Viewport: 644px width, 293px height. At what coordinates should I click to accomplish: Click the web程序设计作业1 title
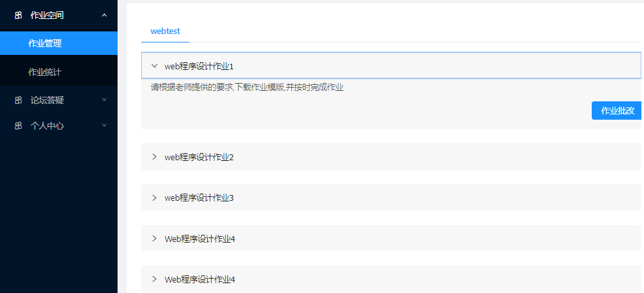[x=199, y=66]
